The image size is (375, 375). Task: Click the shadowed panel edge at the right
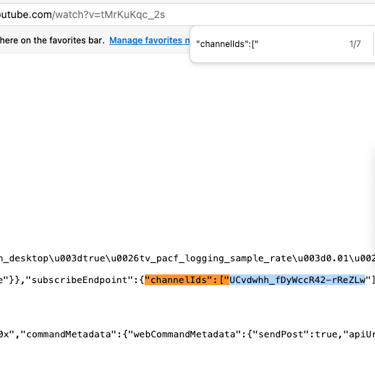(x=371, y=197)
